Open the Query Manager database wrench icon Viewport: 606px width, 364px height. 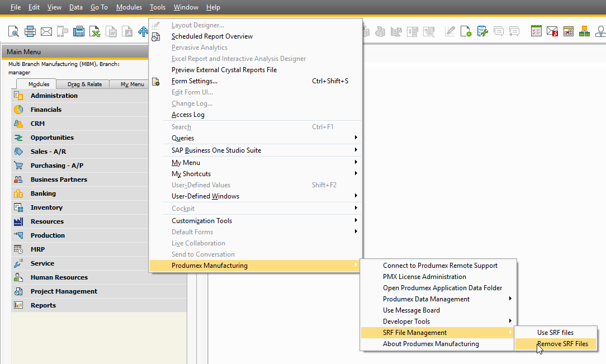click(482, 31)
